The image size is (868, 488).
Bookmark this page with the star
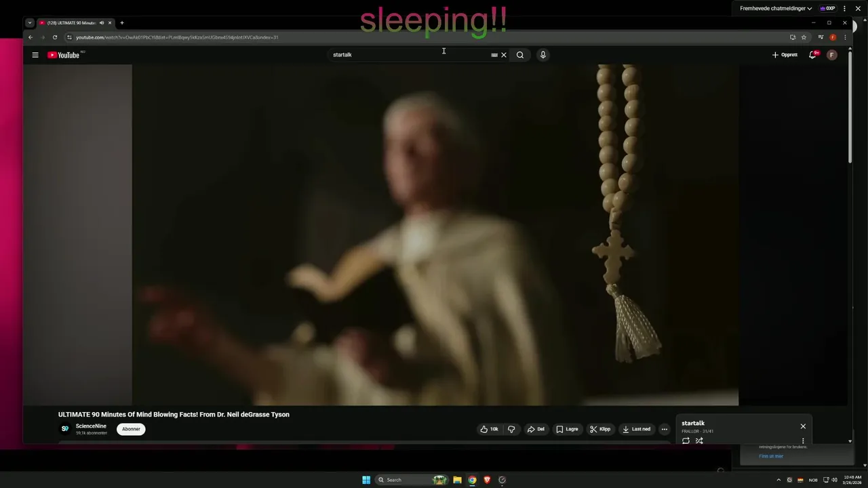[804, 37]
